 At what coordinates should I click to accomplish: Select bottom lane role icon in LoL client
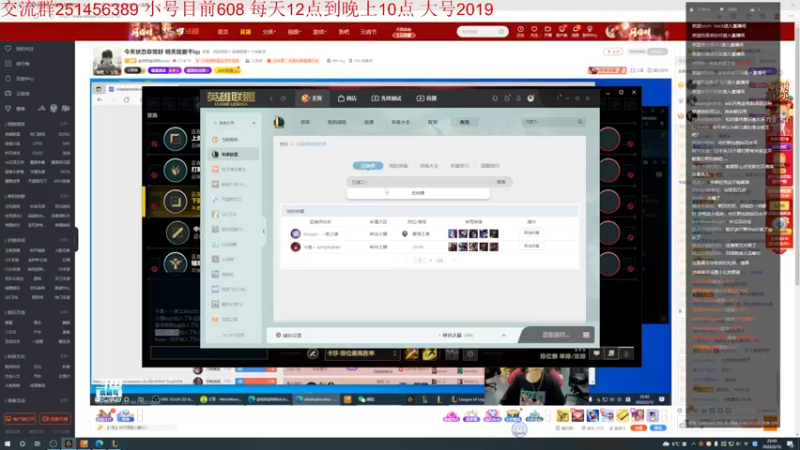coord(175,202)
